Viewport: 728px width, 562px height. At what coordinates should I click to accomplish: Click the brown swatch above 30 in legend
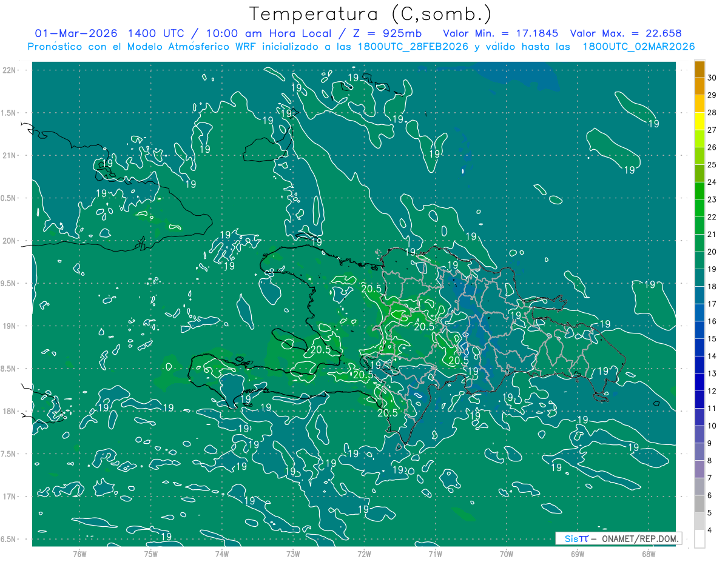[x=699, y=69]
